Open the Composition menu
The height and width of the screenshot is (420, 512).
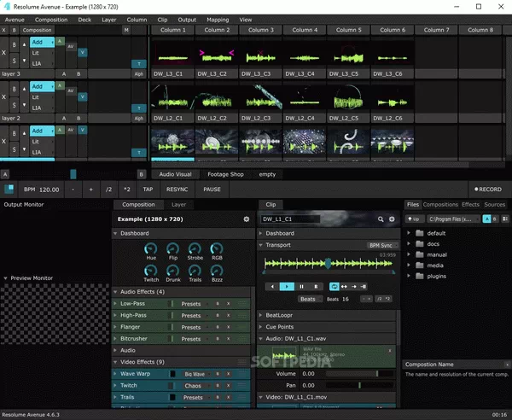pos(51,20)
